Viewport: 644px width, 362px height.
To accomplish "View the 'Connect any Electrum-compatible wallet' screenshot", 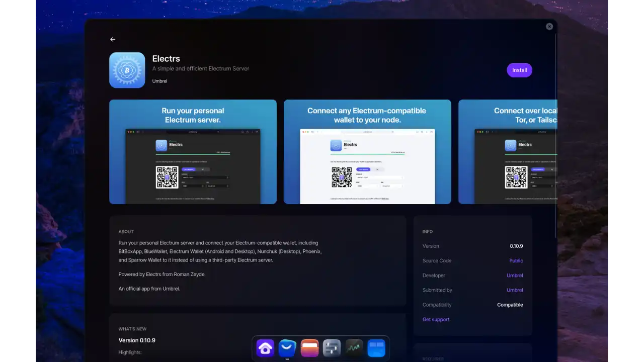I will click(x=367, y=152).
